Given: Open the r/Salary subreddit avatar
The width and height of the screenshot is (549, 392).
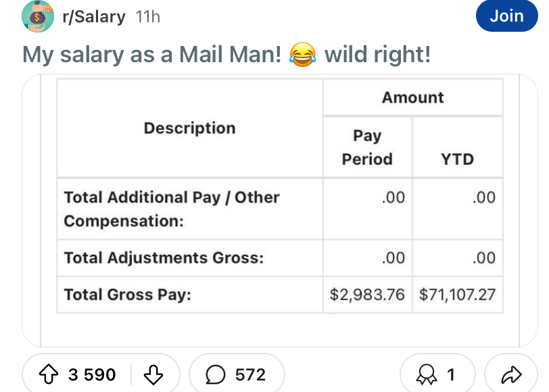Looking at the screenshot, I should click(38, 16).
